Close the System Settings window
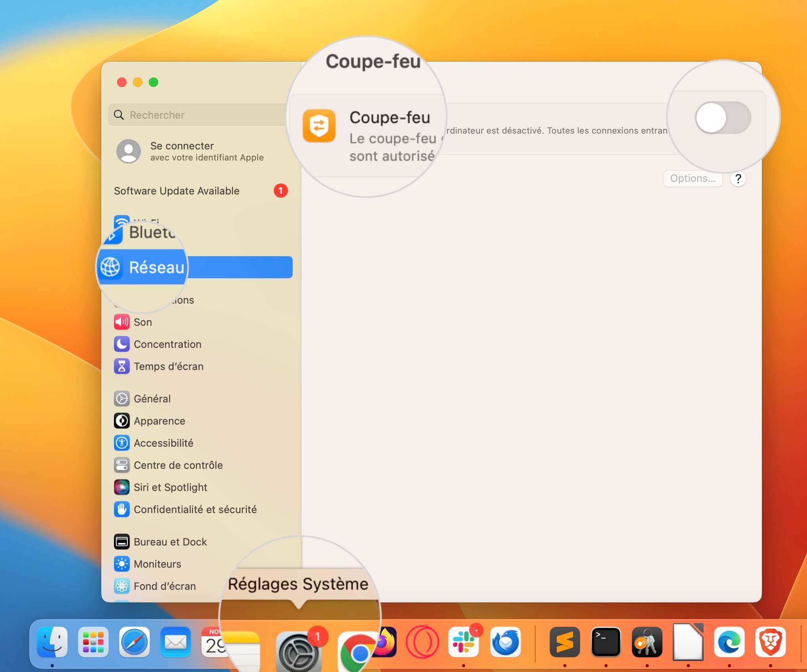Screen dimensions: 807x672 [x=122, y=82]
